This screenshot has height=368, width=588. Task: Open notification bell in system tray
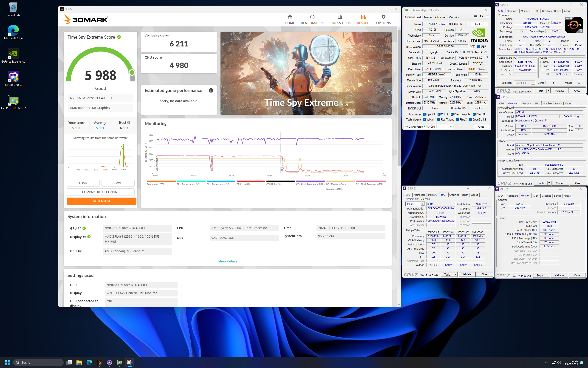click(x=581, y=362)
